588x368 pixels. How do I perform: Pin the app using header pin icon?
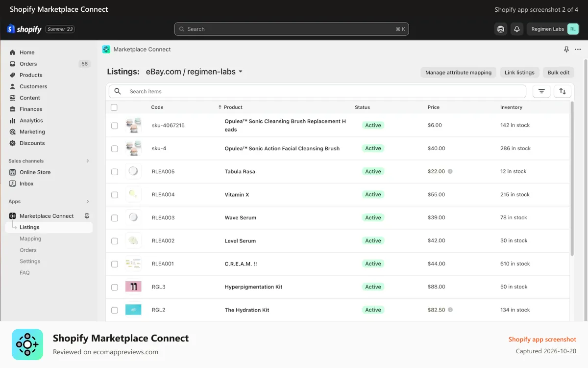566,50
